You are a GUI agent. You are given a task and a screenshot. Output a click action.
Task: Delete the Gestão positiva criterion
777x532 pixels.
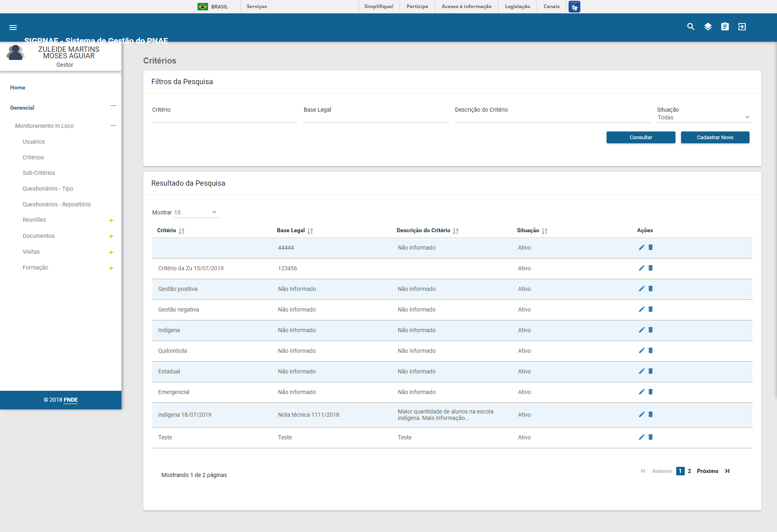coord(651,288)
